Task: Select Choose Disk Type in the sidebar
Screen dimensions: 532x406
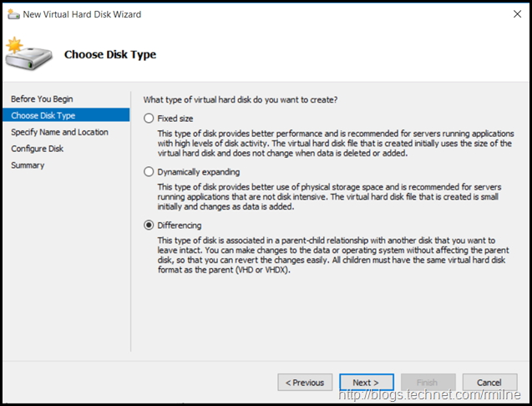Action: 43,115
